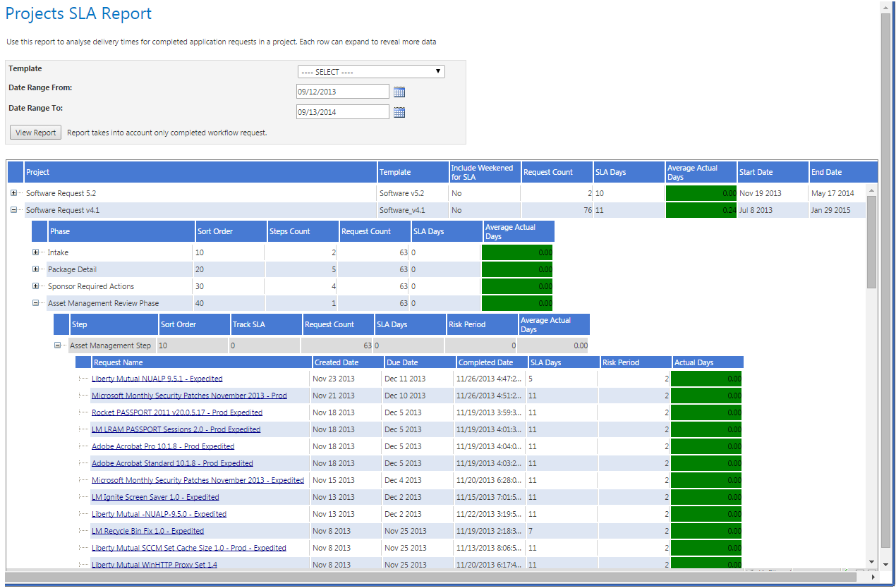The width and height of the screenshot is (896, 588).
Task: Click inside the Date Range From input field
Action: click(342, 91)
